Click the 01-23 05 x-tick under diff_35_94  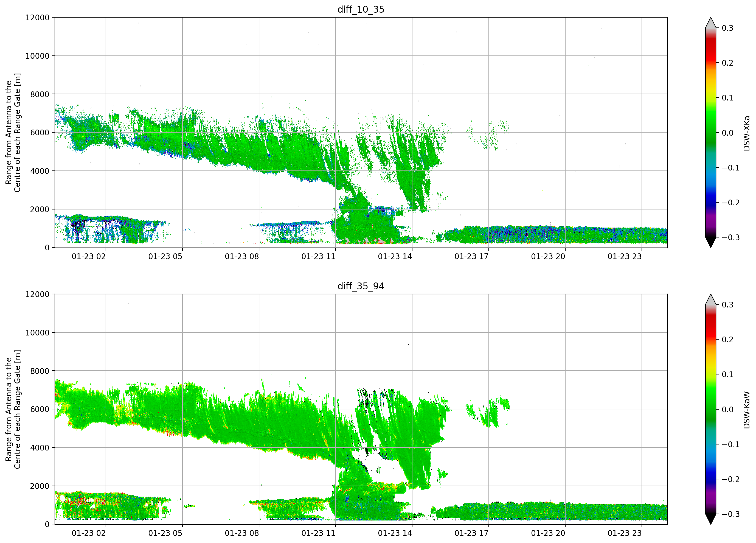(x=165, y=533)
